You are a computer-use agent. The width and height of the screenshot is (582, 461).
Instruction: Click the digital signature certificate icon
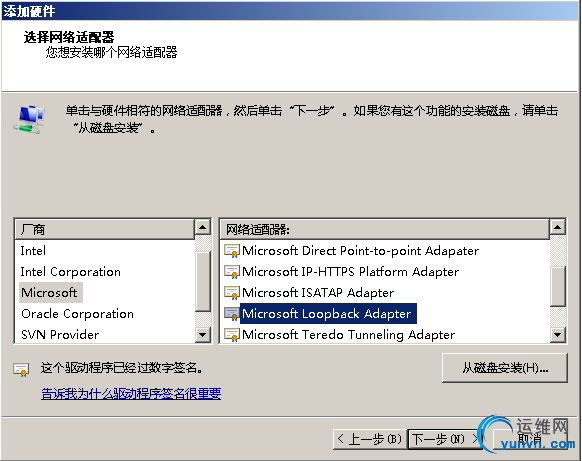[x=21, y=369]
